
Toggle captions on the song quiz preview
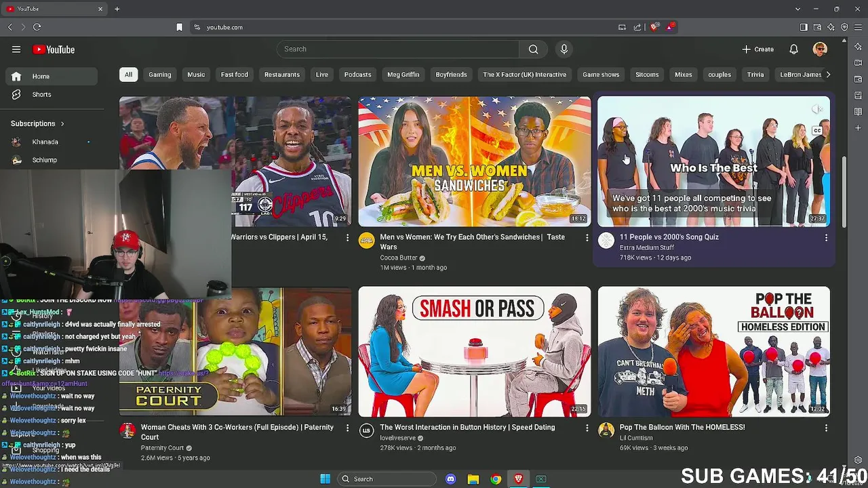(x=817, y=131)
